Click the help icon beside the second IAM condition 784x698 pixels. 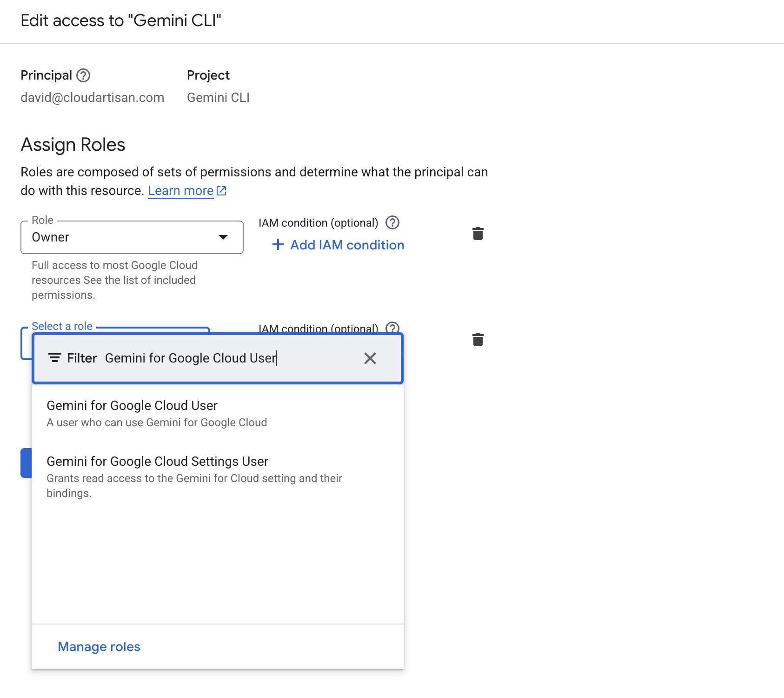pyautogui.click(x=392, y=328)
